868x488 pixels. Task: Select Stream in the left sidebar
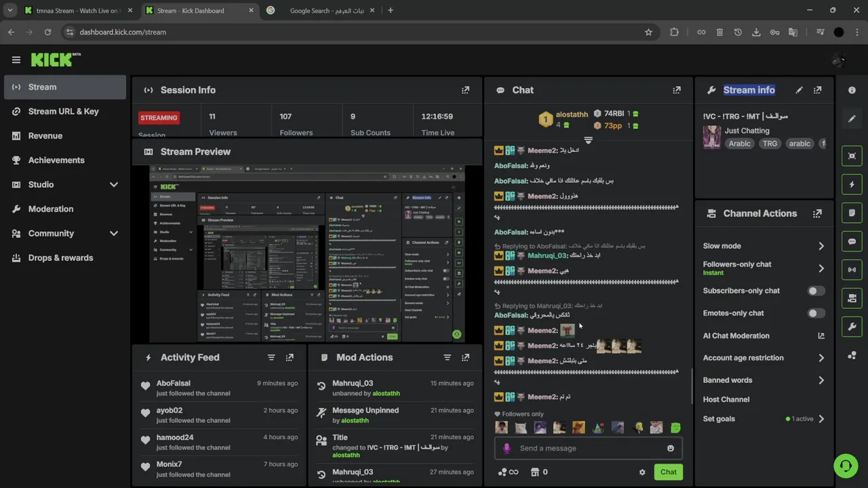pyautogui.click(x=64, y=87)
